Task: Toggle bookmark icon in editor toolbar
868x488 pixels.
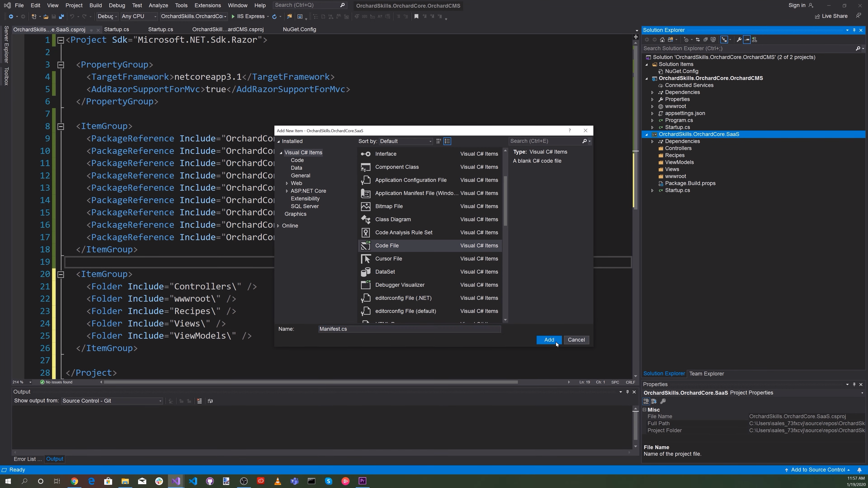Action: click(416, 16)
